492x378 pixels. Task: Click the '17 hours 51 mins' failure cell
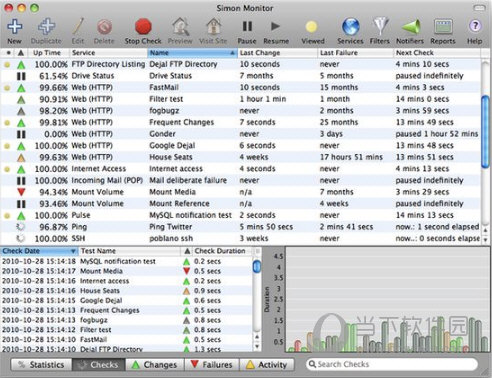pos(351,157)
